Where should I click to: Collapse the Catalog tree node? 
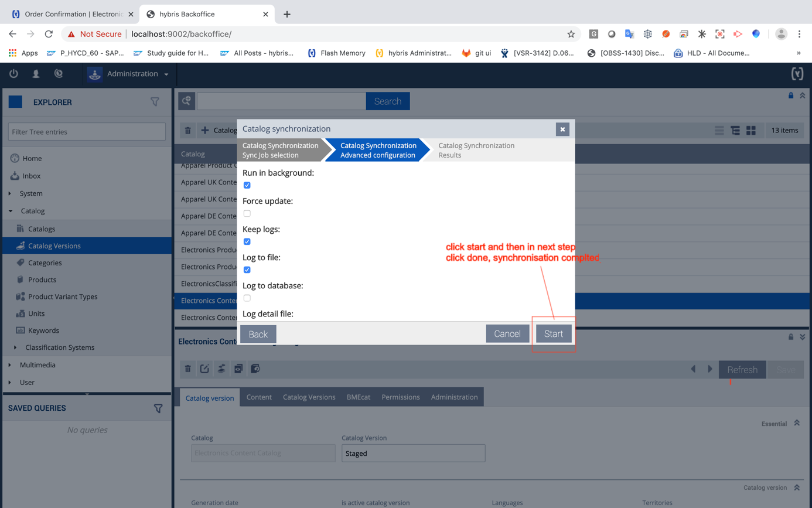10,211
